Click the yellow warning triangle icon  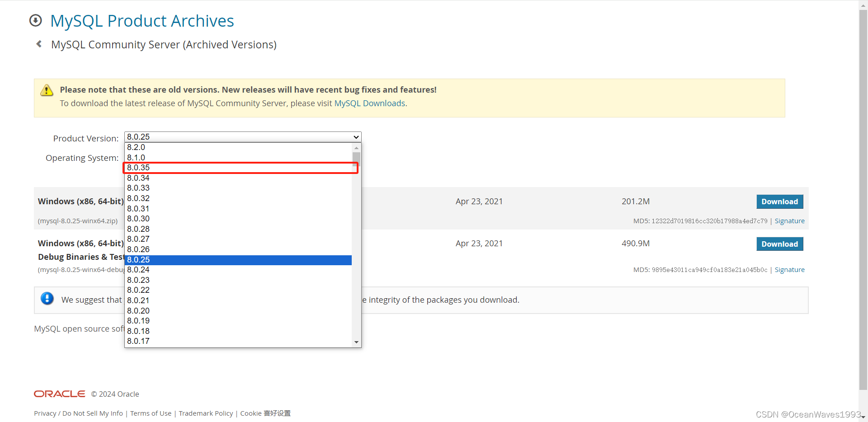tap(47, 90)
